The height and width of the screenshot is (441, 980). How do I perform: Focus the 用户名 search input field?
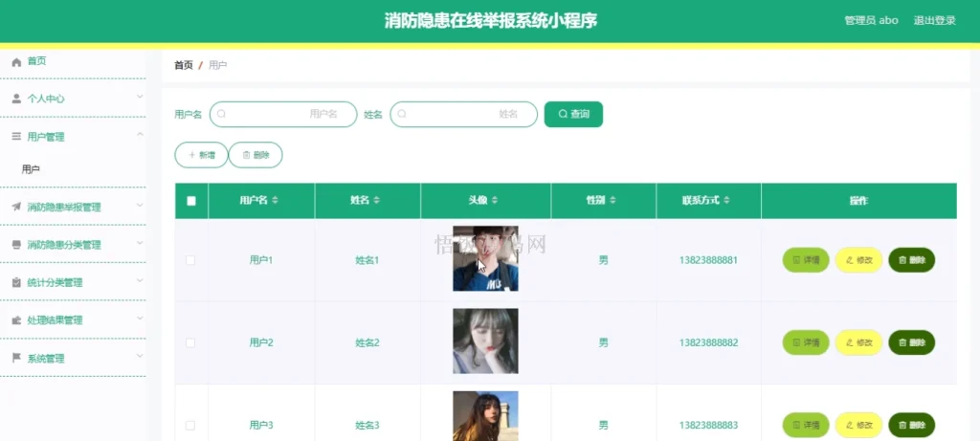[x=283, y=114]
